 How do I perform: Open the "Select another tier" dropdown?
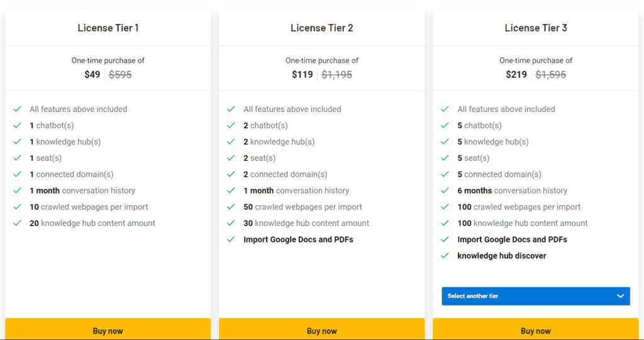click(x=535, y=296)
